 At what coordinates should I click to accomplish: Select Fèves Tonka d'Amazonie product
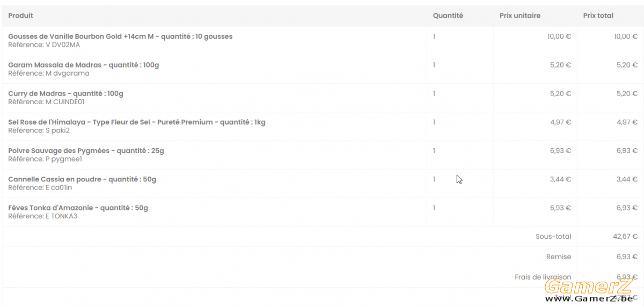78,208
